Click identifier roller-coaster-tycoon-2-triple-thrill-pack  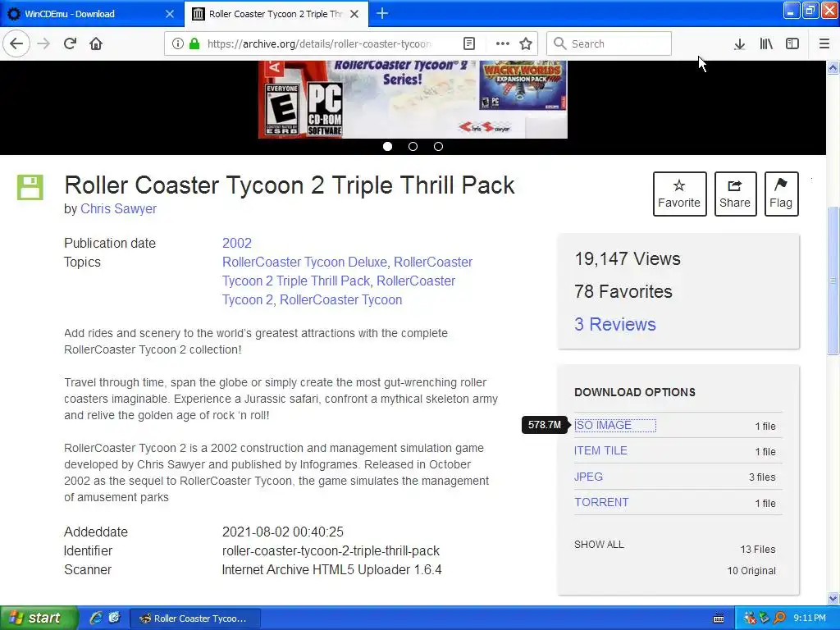pos(331,550)
